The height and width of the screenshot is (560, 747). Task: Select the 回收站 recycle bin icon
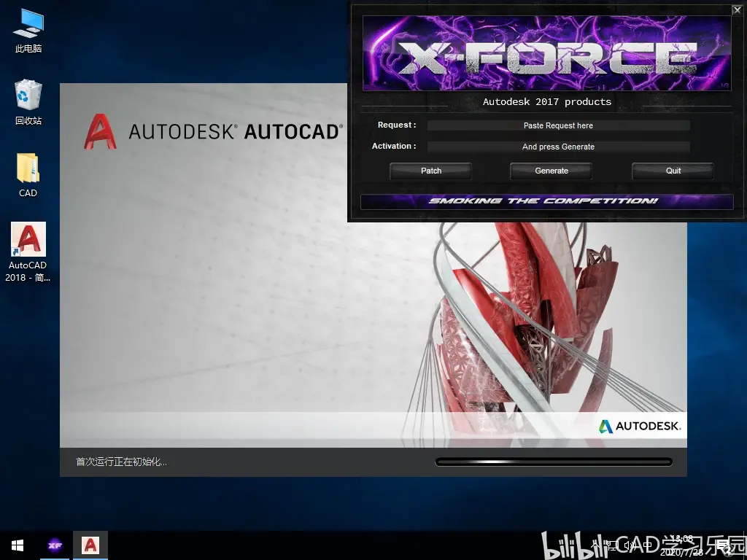click(28, 102)
